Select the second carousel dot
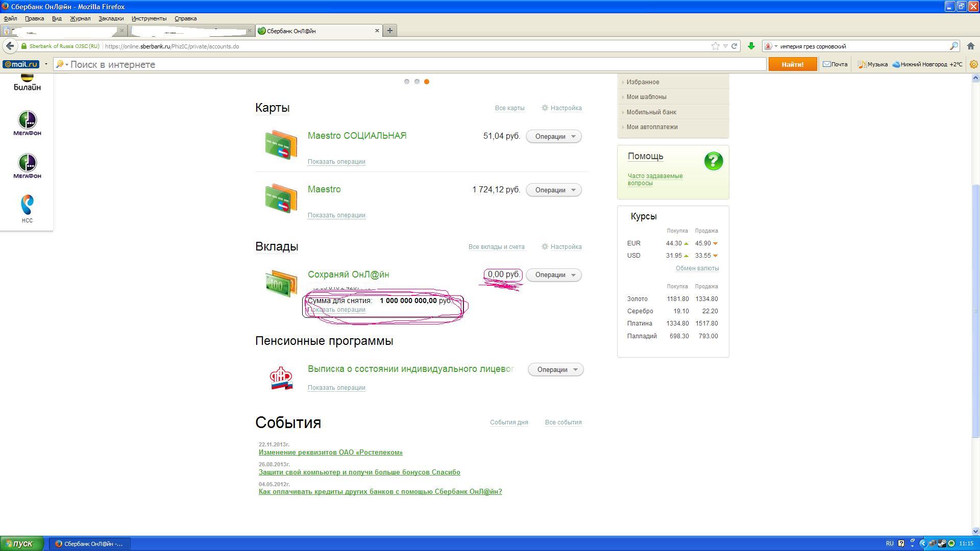Screen dimensions: 980x551 point(417,82)
